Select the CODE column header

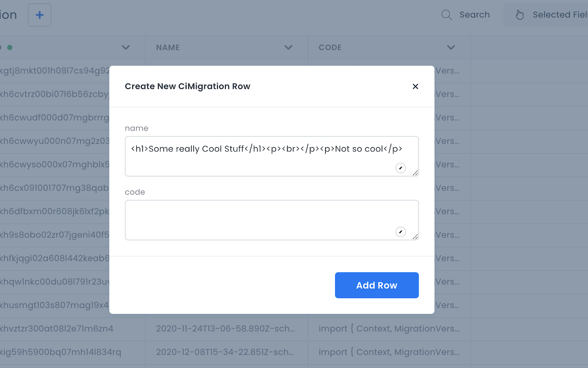click(x=389, y=47)
